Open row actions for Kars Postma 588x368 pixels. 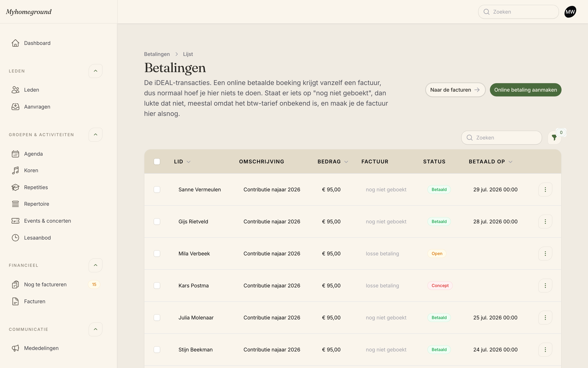pyautogui.click(x=545, y=286)
